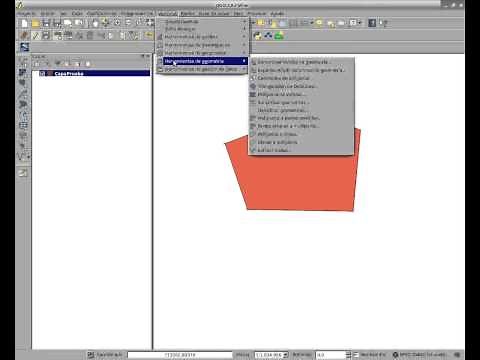The image size is (480, 360).
Task: Toggle CapaPrueba layer visibility checkbox
Action: [42, 73]
